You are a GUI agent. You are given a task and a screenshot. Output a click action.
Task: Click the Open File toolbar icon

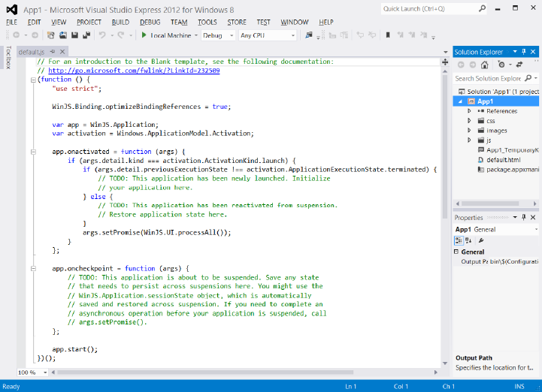(63, 35)
